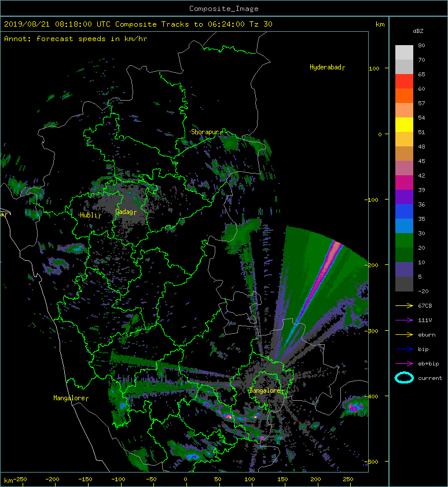Screen dimensions: 448x487
Task: Select the cyan 'current' ellipse legend symbol
Action: (x=404, y=378)
